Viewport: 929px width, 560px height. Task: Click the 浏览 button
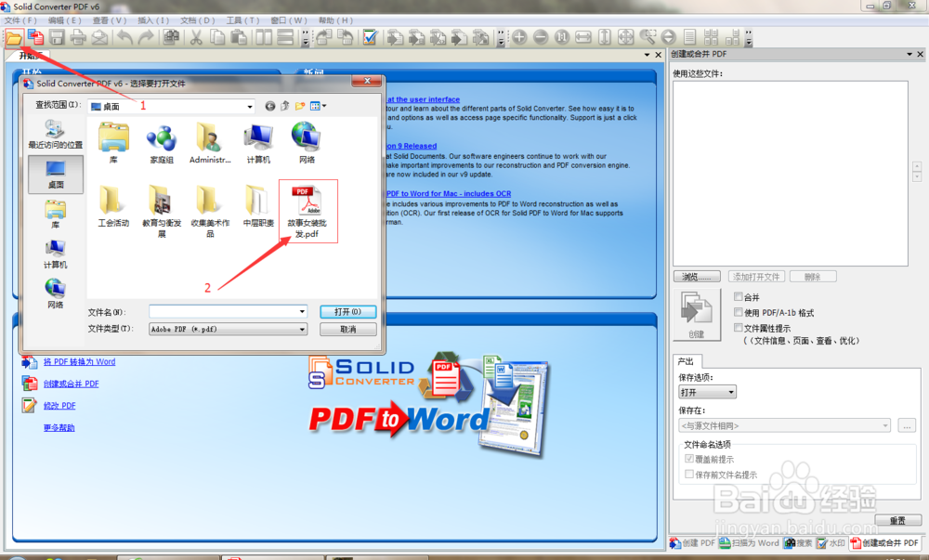click(697, 277)
